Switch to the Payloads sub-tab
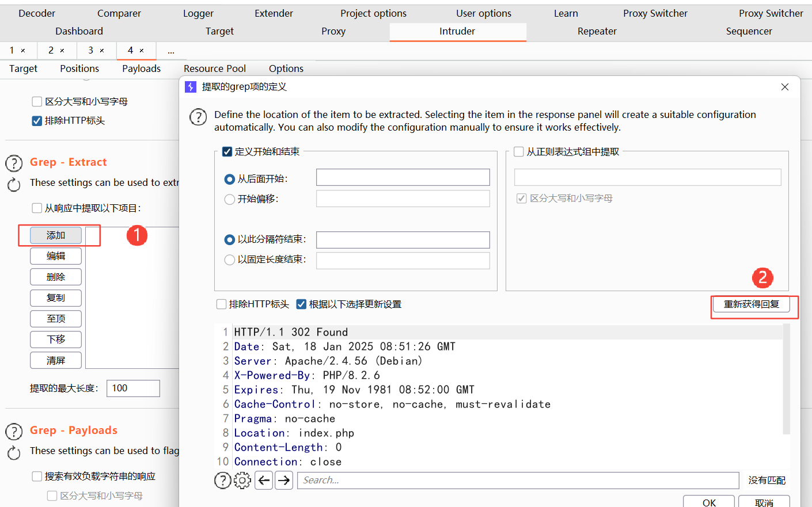This screenshot has width=812, height=507. click(x=141, y=68)
